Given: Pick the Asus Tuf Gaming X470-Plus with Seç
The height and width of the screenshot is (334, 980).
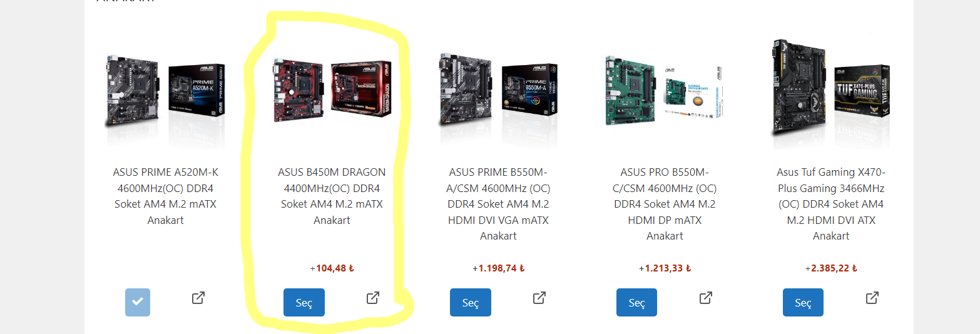Looking at the screenshot, I should pyautogui.click(x=803, y=302).
